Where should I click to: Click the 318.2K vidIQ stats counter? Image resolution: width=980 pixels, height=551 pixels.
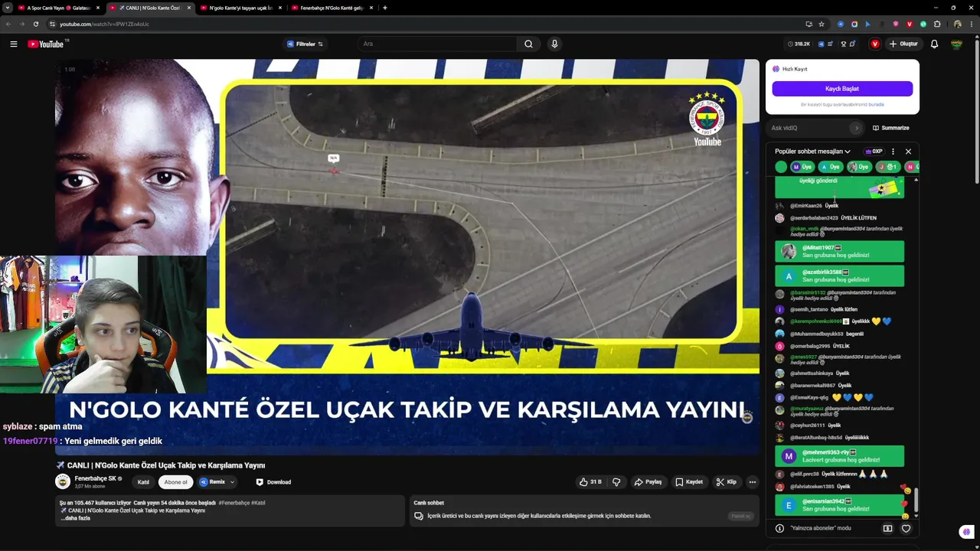[799, 44]
